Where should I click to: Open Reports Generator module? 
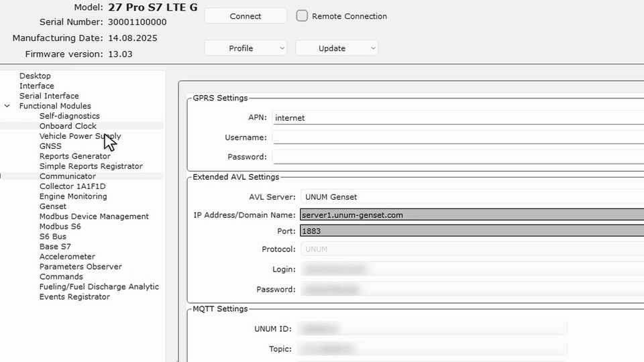coord(74,156)
